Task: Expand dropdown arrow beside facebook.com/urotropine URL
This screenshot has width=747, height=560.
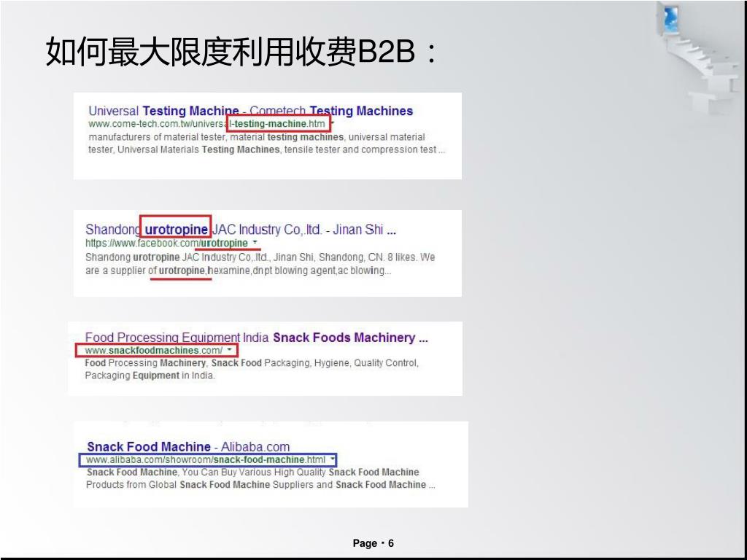Action: point(255,243)
